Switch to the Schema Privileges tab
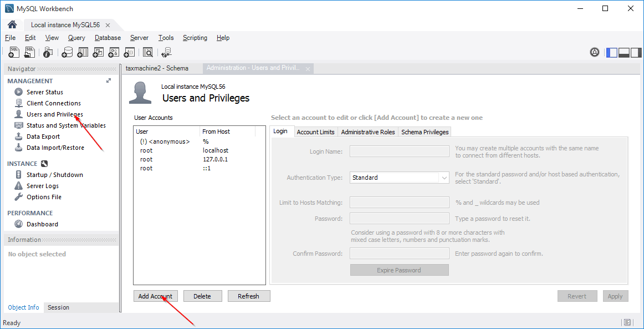 click(425, 132)
